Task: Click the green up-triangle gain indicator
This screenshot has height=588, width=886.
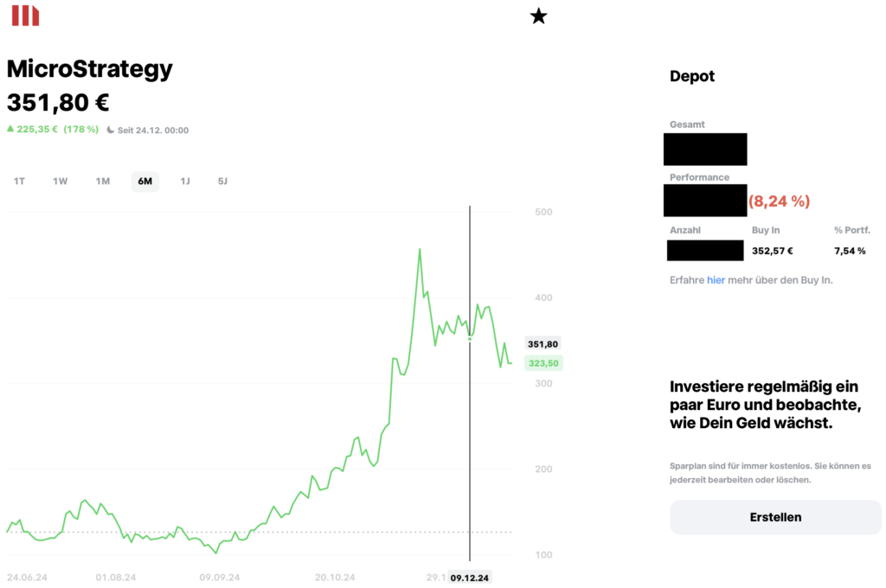Action: pos(10,129)
